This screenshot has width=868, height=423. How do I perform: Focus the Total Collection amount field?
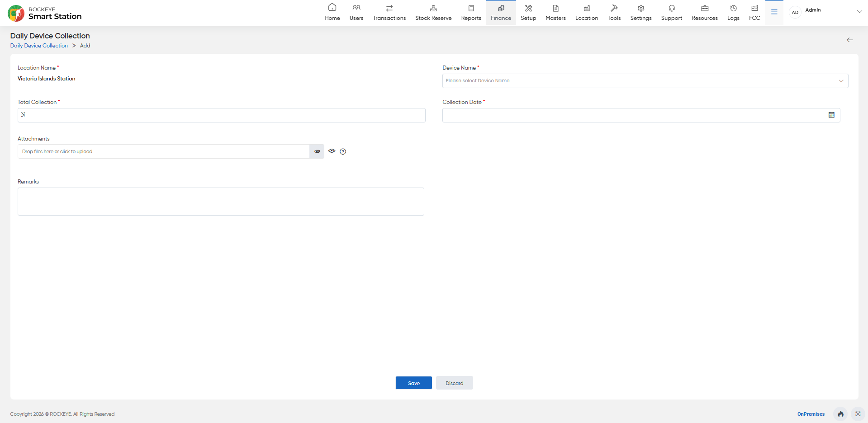click(222, 115)
